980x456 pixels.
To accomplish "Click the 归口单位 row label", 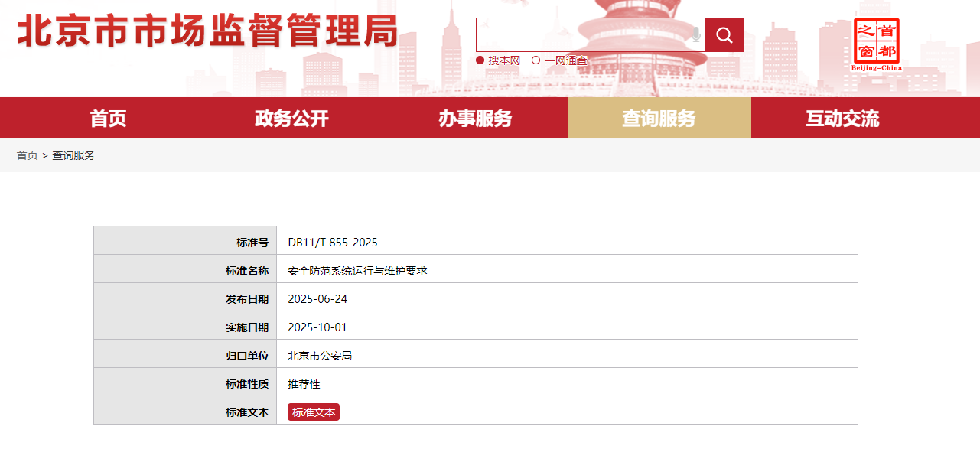I will [247, 356].
